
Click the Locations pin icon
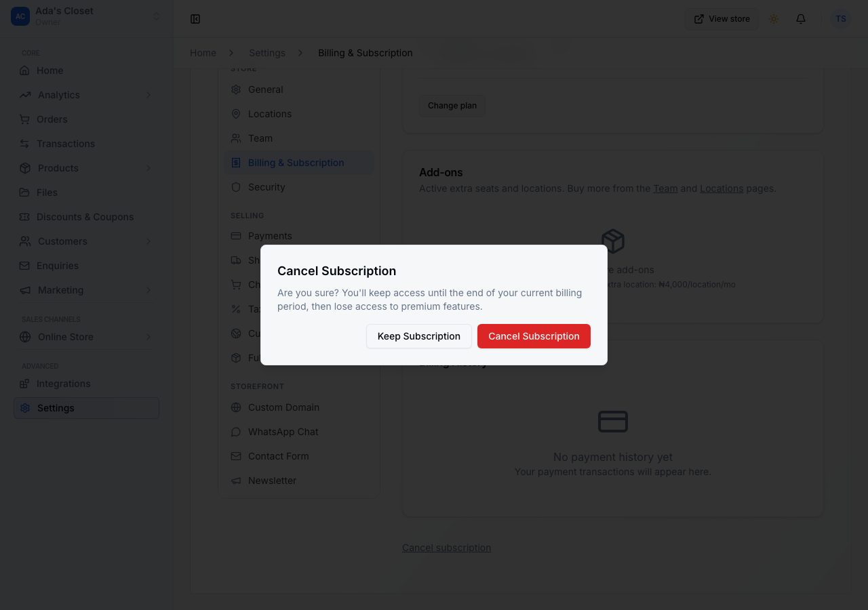(x=236, y=114)
